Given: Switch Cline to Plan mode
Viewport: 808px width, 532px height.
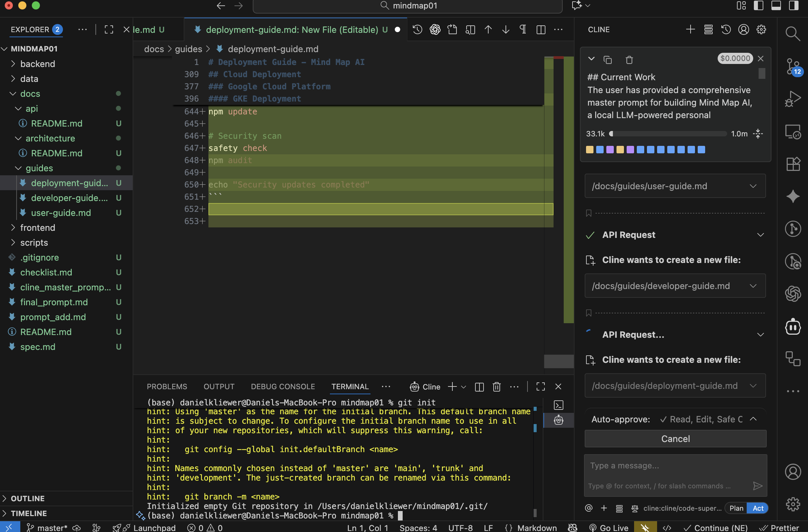Looking at the screenshot, I should pyautogui.click(x=736, y=508).
